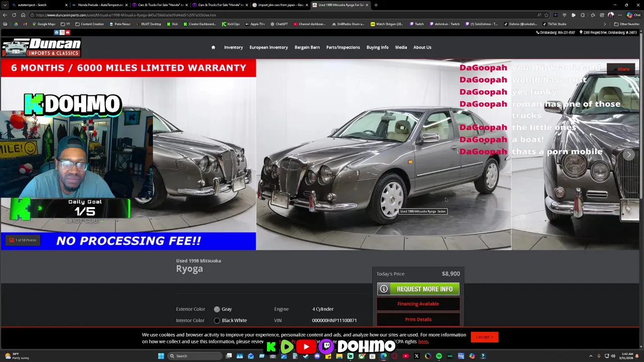Open European Inventory menu
Viewport: 644px width, 362px height.
269,47
